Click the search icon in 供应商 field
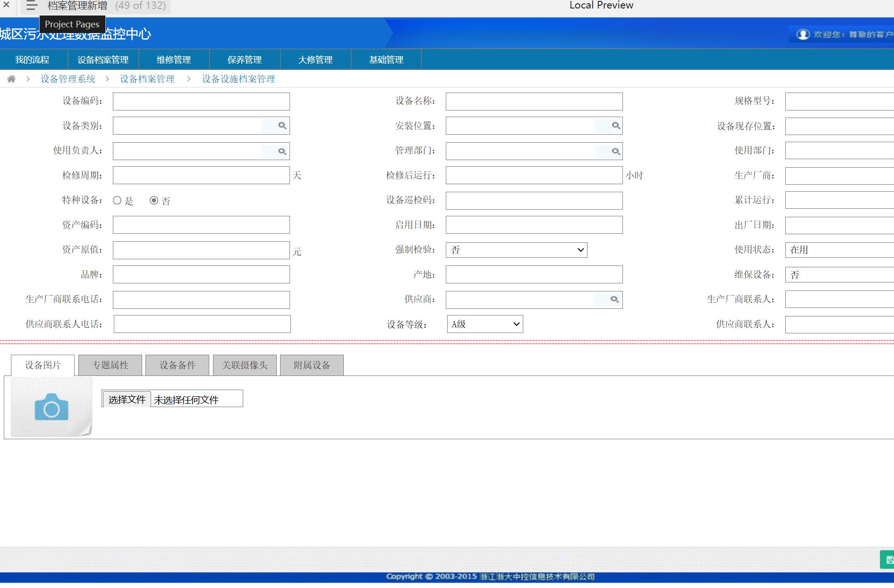This screenshot has width=894, height=588. coord(614,299)
